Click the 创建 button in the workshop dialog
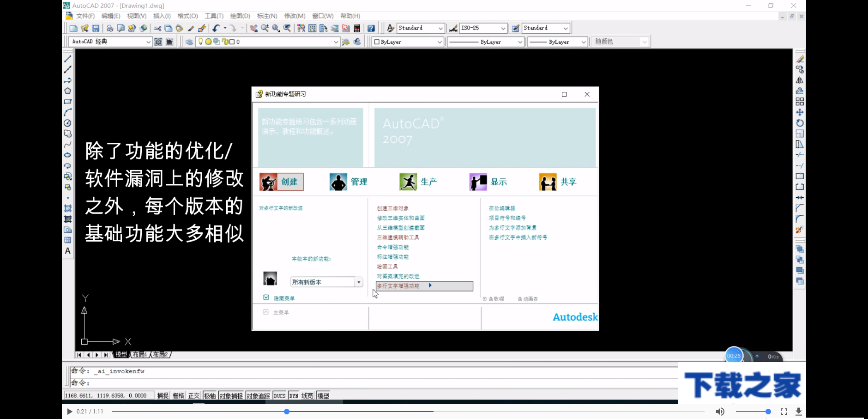Viewport: 868px width, 419px height. (x=281, y=182)
